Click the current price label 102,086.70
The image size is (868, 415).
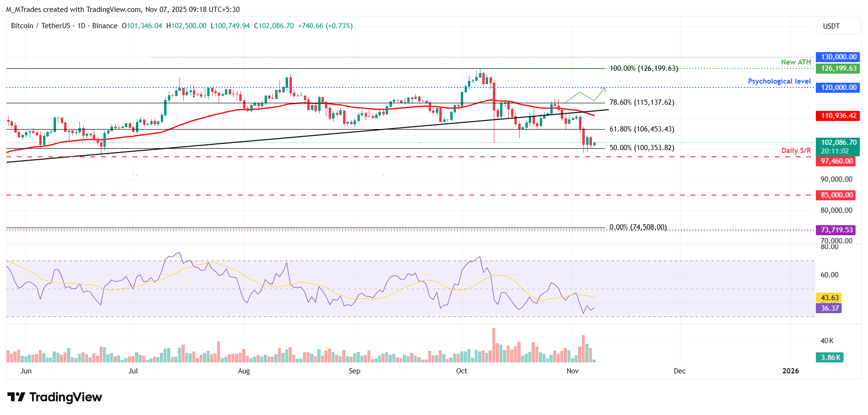pos(838,142)
